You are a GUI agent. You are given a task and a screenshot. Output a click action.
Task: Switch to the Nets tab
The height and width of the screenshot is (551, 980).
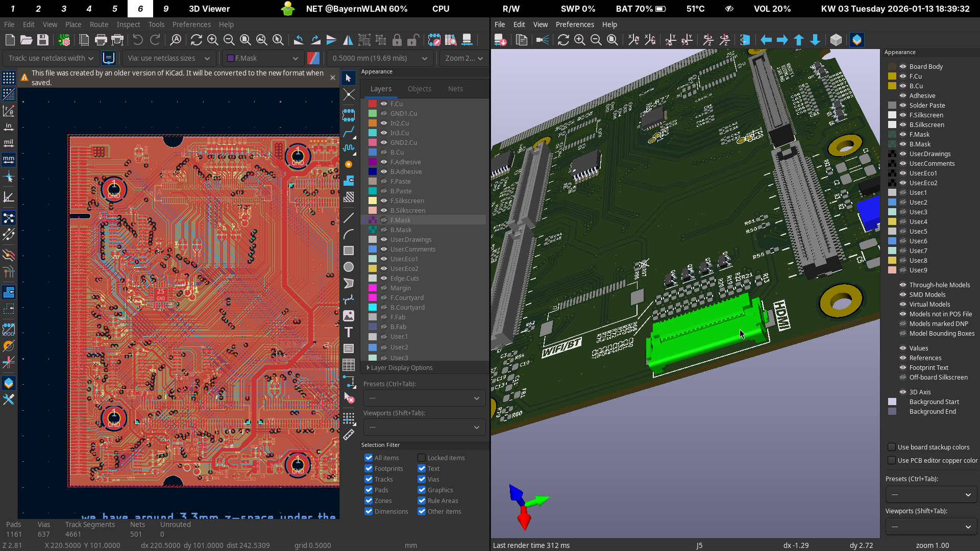pos(455,89)
